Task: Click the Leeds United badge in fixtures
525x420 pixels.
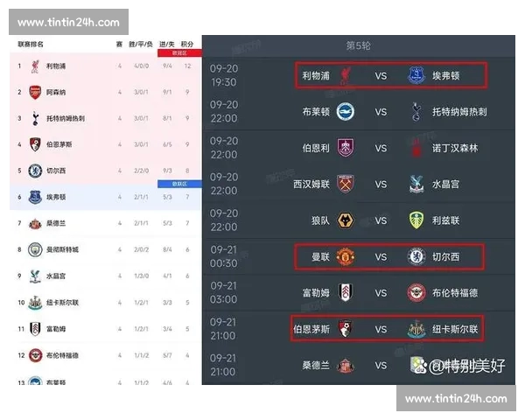Action: 416,220
